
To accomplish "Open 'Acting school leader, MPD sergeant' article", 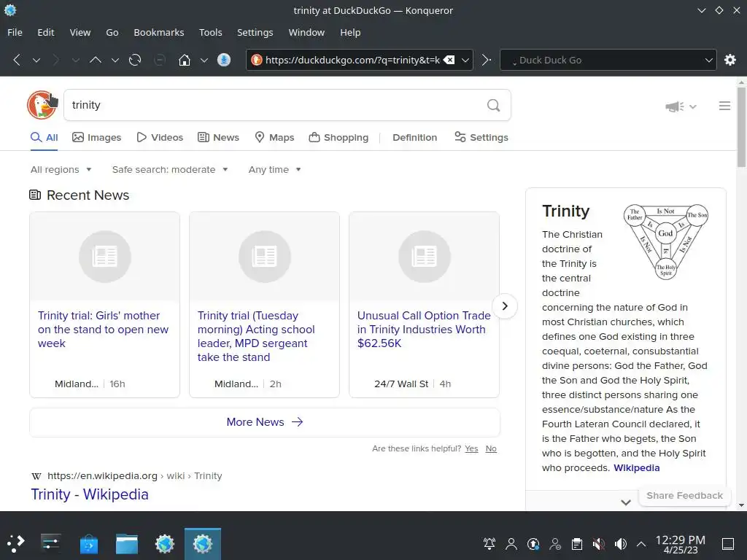I will (x=256, y=336).
